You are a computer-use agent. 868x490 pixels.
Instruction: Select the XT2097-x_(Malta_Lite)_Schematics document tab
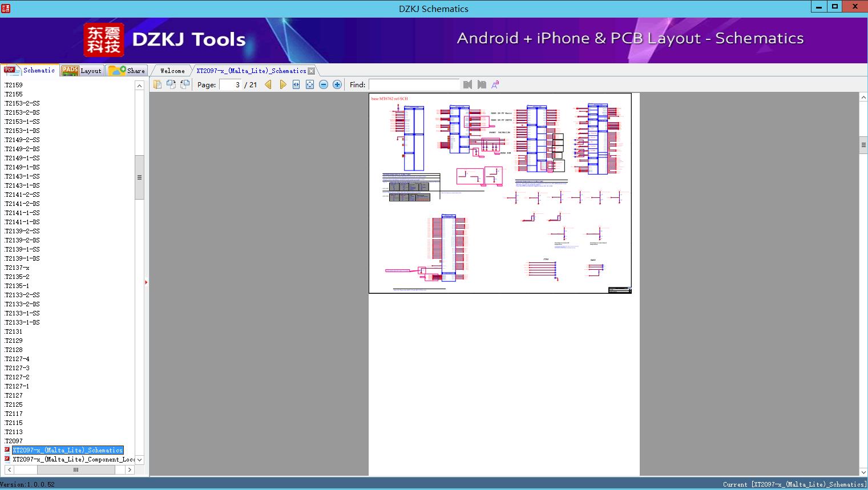click(251, 71)
